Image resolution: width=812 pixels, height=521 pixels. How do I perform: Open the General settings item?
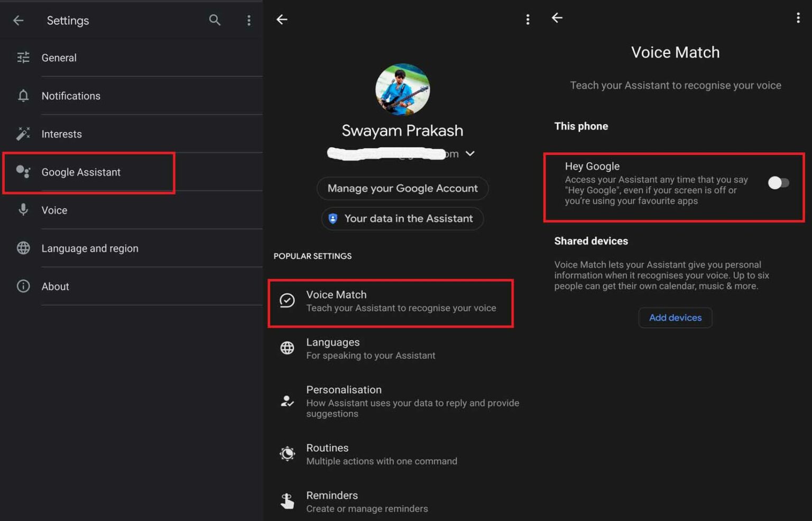click(59, 58)
